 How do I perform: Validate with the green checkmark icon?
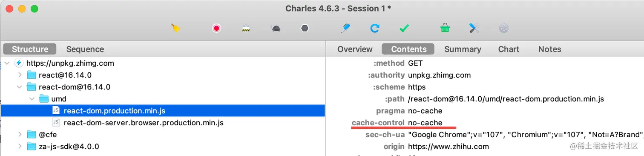click(x=404, y=29)
